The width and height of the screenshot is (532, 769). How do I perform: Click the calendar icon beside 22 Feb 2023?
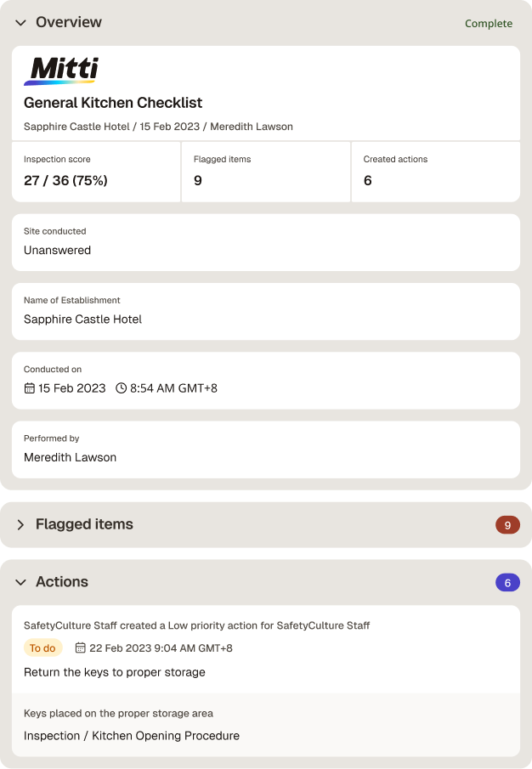coord(80,647)
